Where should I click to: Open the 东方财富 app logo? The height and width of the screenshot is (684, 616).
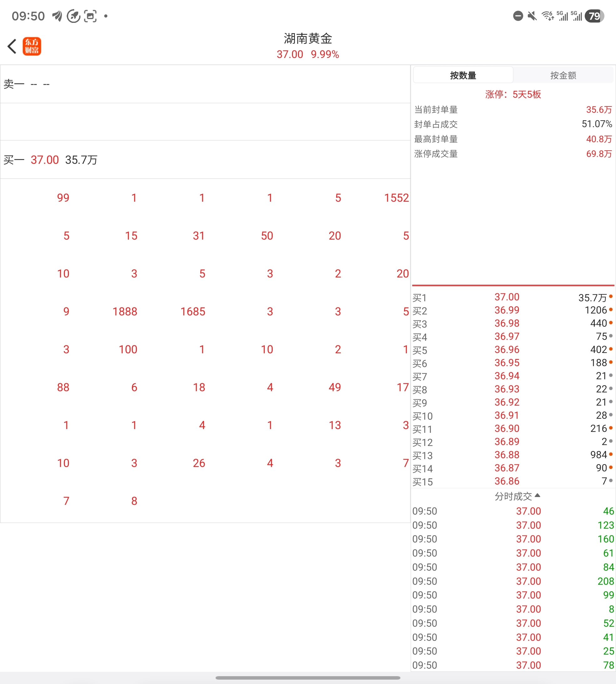(x=32, y=46)
